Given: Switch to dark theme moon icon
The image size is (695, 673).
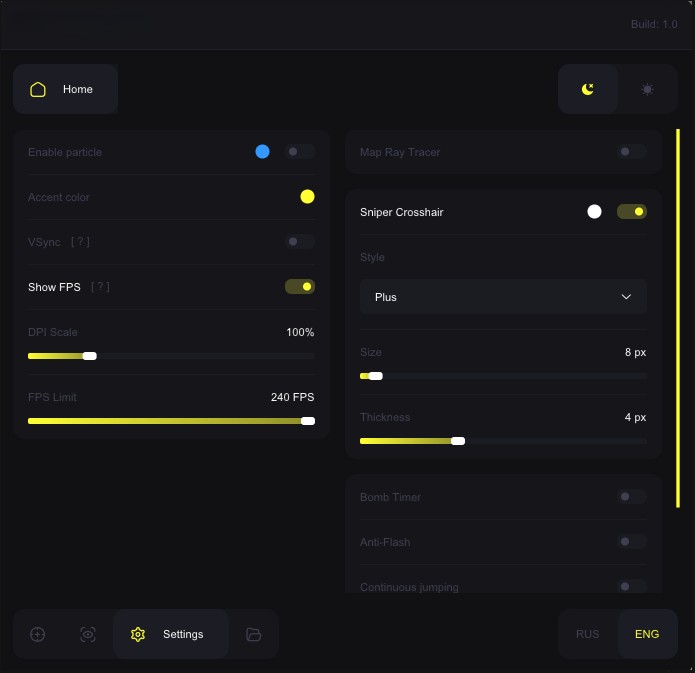Looking at the screenshot, I should click(x=588, y=89).
